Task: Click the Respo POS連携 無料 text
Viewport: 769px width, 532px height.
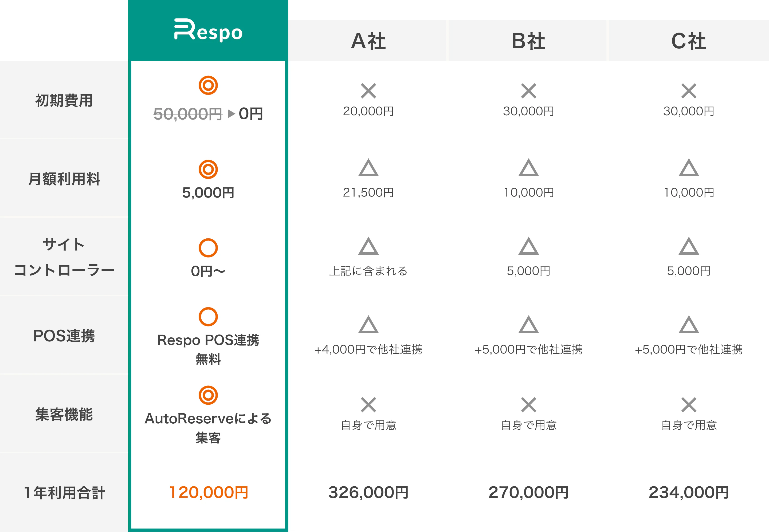Action: pos(208,349)
